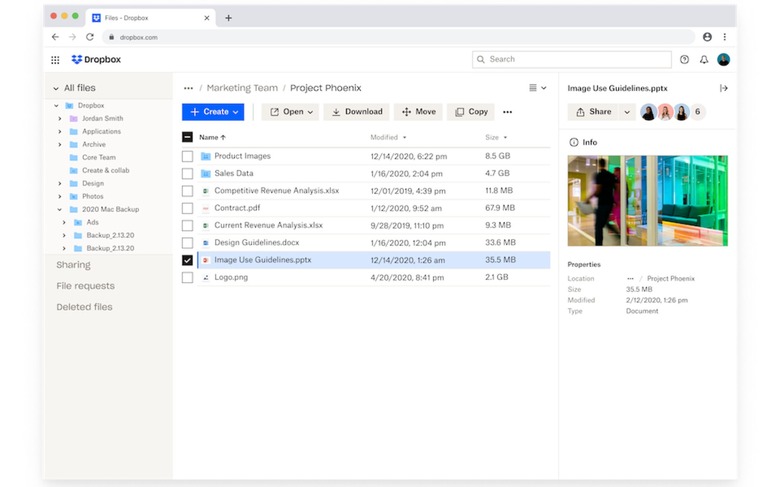
Task: Check the Product Images folder checkbox
Action: (187, 157)
